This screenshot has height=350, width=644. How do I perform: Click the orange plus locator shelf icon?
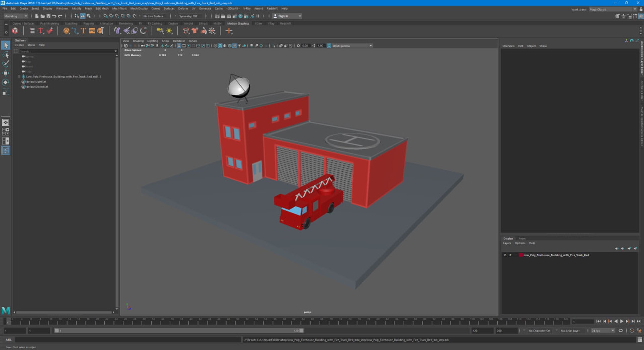[229, 31]
